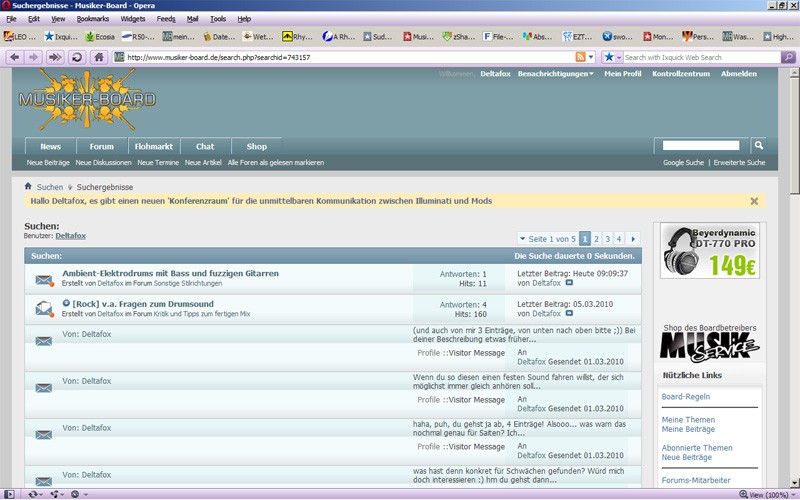Click the forum search magnifier icon
Viewport: 800px width, 500px height.
pyautogui.click(x=758, y=146)
